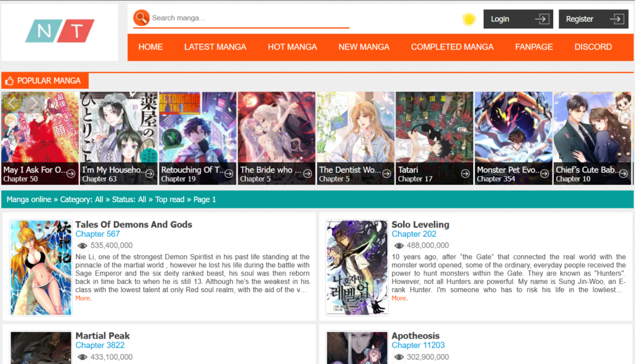This screenshot has width=635, height=364.
Task: Click eye views icon for Apotheosis
Action: [399, 357]
